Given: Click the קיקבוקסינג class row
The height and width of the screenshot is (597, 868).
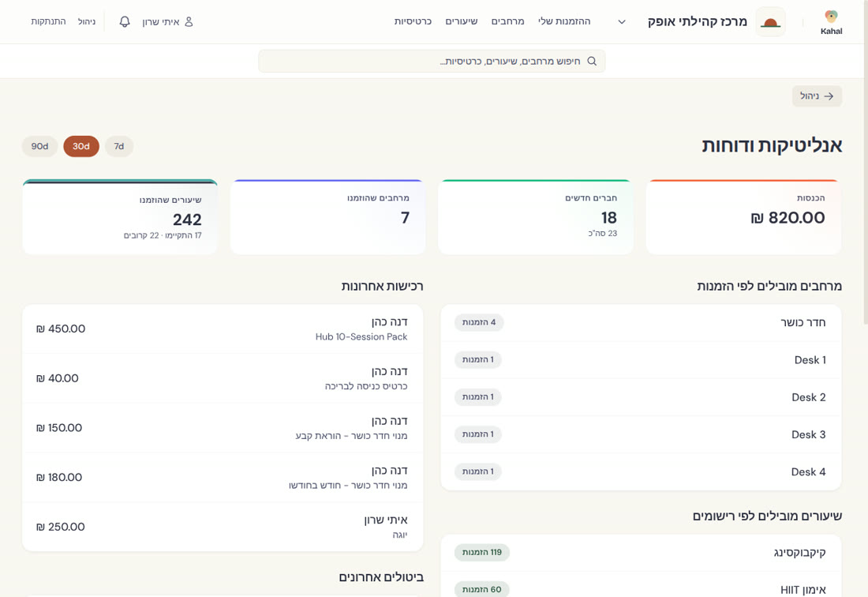Looking at the screenshot, I should (x=641, y=553).
